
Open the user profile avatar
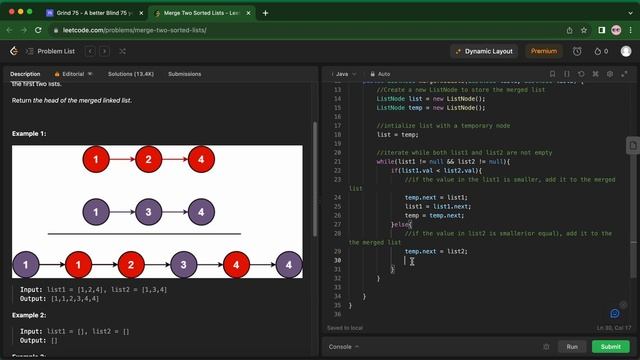[626, 51]
